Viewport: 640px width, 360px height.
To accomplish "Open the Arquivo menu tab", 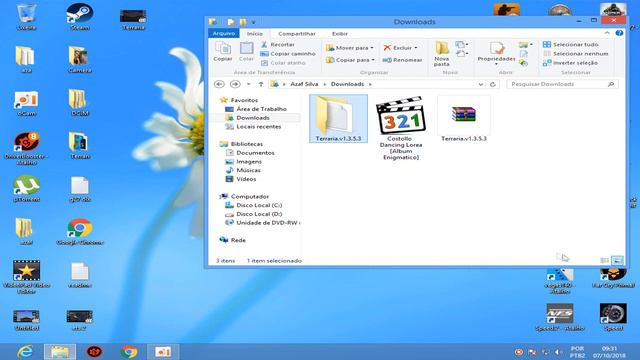I will coord(224,33).
